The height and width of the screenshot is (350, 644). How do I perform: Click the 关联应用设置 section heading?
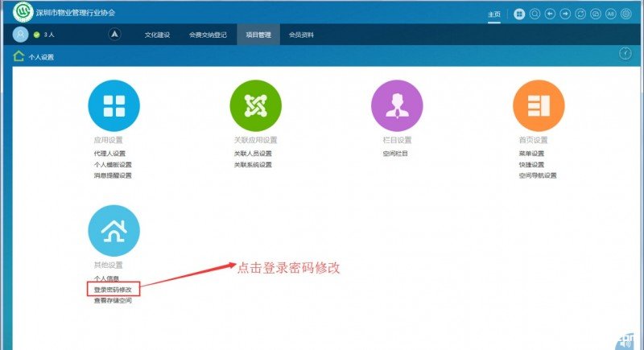tap(255, 140)
